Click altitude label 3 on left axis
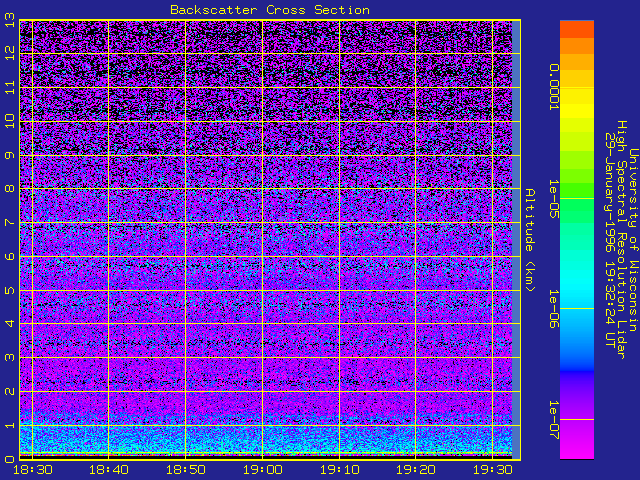640x480 pixels. click(10, 358)
